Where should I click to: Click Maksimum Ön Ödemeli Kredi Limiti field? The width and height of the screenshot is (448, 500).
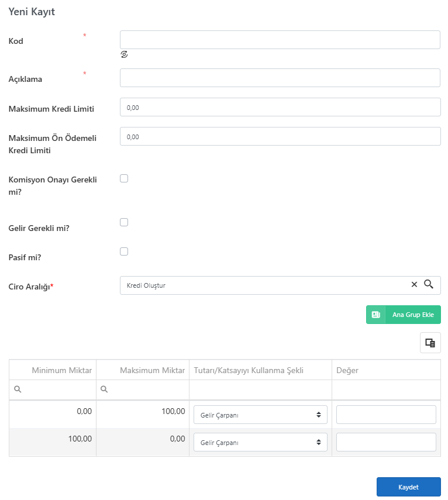[x=280, y=136]
